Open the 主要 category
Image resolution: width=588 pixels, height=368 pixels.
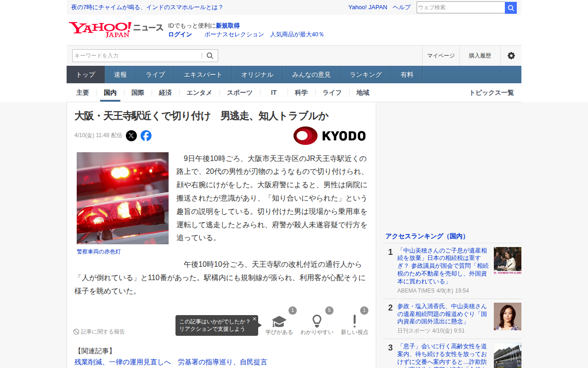(x=83, y=92)
